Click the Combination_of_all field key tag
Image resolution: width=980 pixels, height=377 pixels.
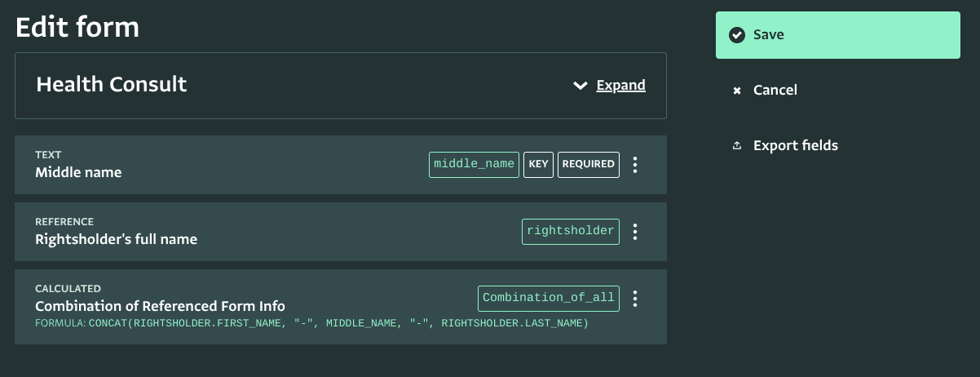[x=548, y=298]
